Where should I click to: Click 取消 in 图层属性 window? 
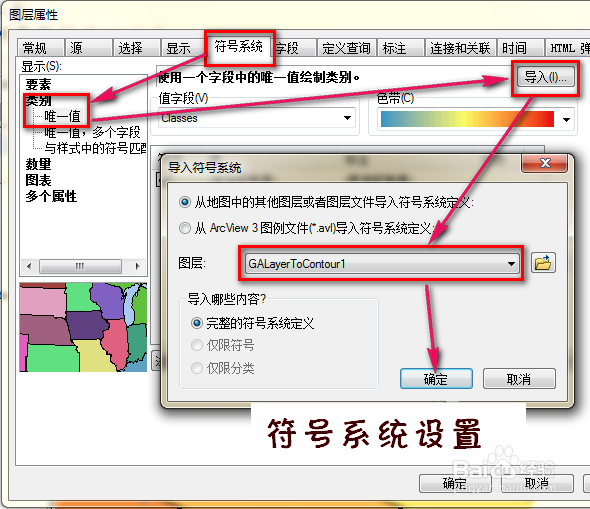(x=537, y=483)
